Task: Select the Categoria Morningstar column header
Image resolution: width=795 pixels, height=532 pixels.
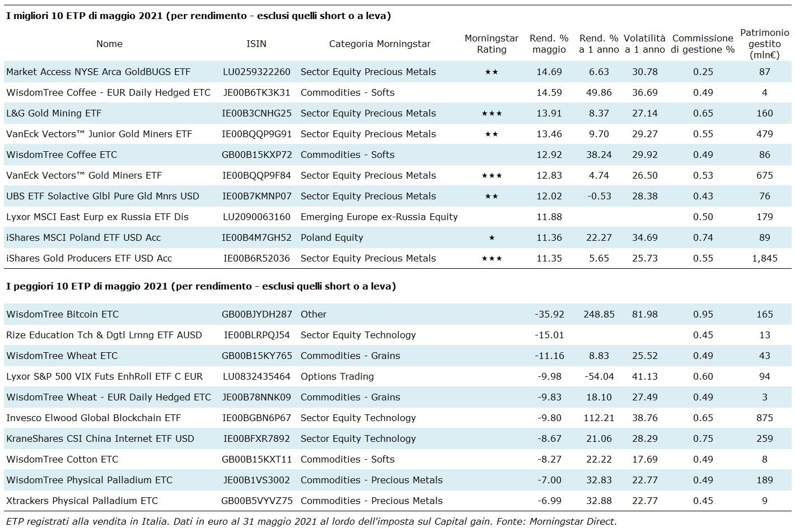Action: pos(380,44)
